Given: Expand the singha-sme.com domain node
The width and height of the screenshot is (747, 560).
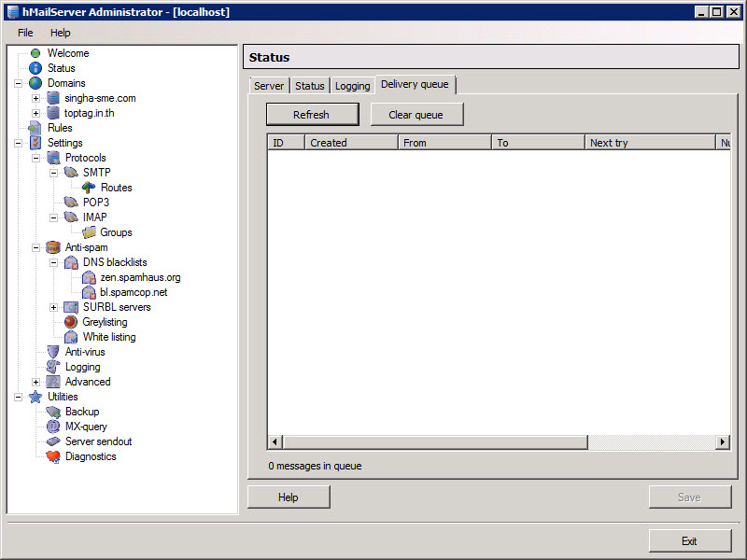Looking at the screenshot, I should (36, 98).
